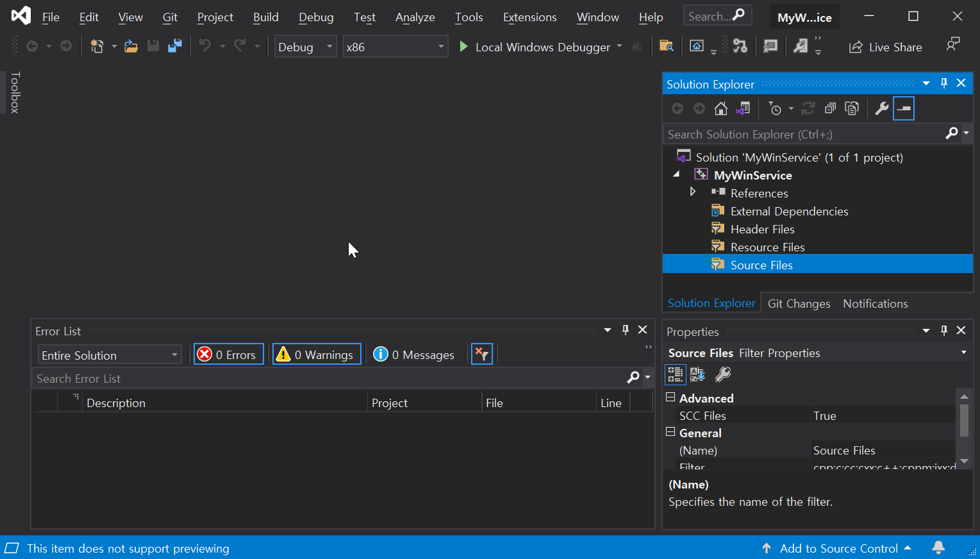Pin the Error List panel

[626, 330]
